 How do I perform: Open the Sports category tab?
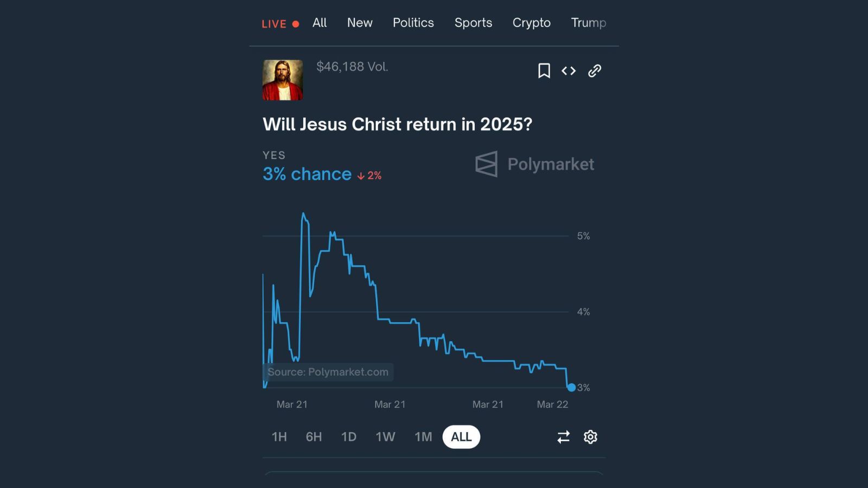(x=474, y=23)
